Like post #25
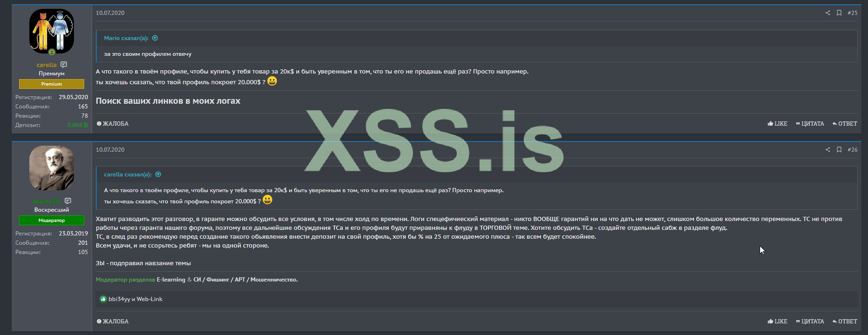Screen dimensions: 868x335 pos(777,124)
